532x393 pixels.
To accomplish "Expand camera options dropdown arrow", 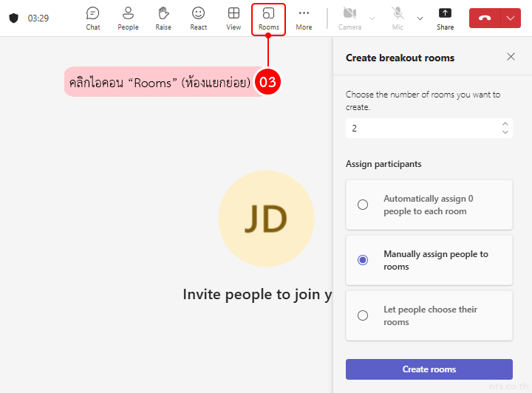I will [x=372, y=18].
